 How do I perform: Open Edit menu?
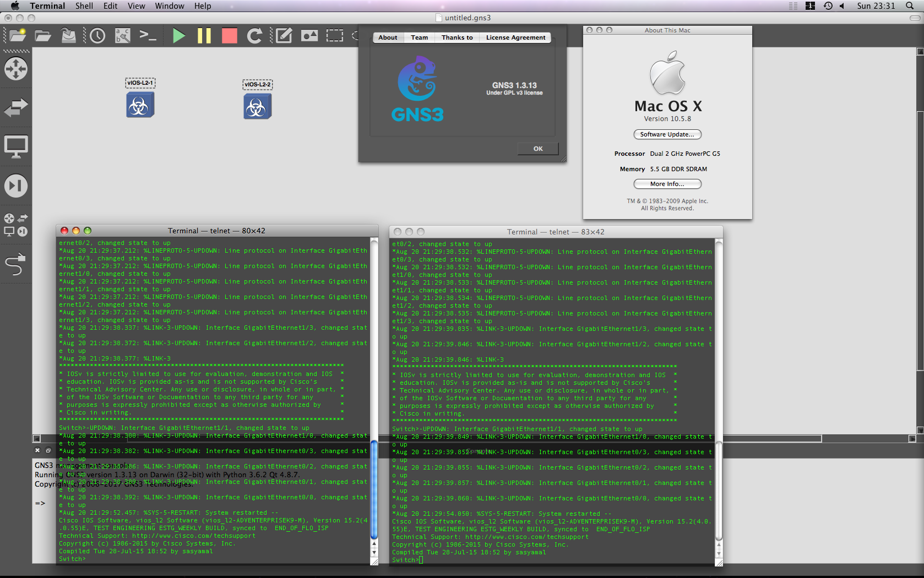point(110,6)
